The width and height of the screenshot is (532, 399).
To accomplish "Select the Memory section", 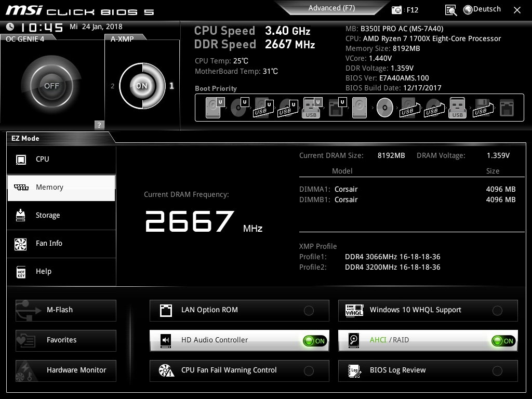I will 61,188.
